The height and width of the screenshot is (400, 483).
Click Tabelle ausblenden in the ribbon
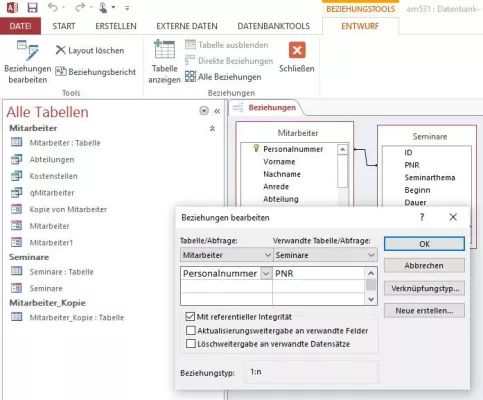[x=227, y=45]
